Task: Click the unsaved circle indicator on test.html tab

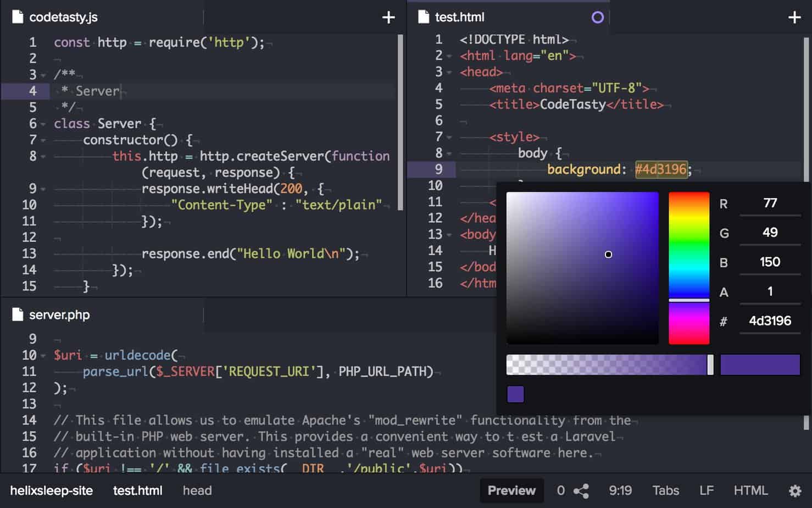Action: [x=598, y=18]
